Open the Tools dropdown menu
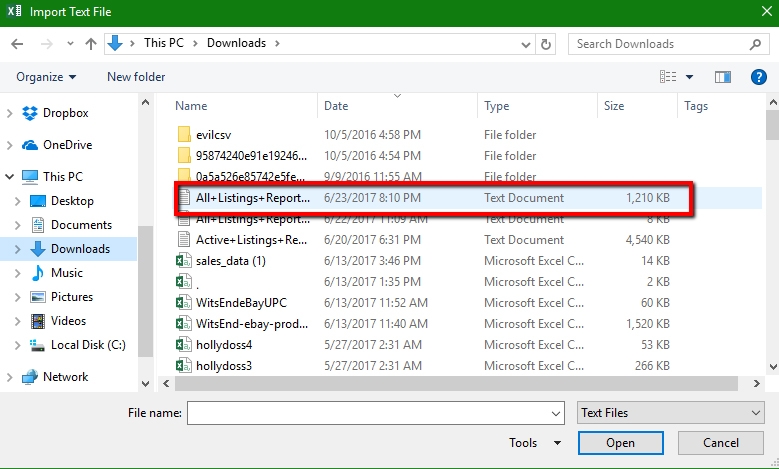Screen dimensions: 779x469 [x=530, y=443]
